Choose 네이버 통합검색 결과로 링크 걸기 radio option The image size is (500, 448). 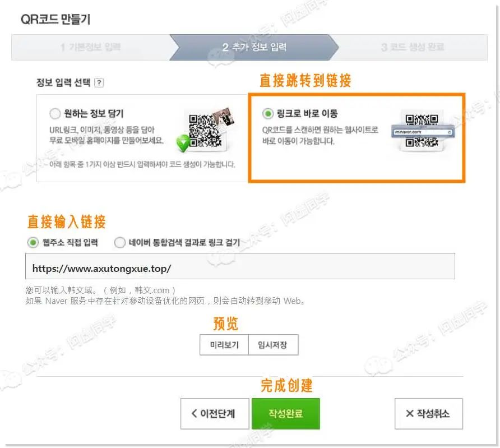(x=119, y=243)
